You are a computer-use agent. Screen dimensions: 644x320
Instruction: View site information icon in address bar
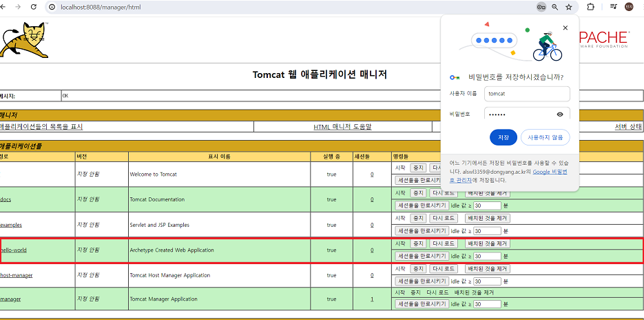[52, 7]
